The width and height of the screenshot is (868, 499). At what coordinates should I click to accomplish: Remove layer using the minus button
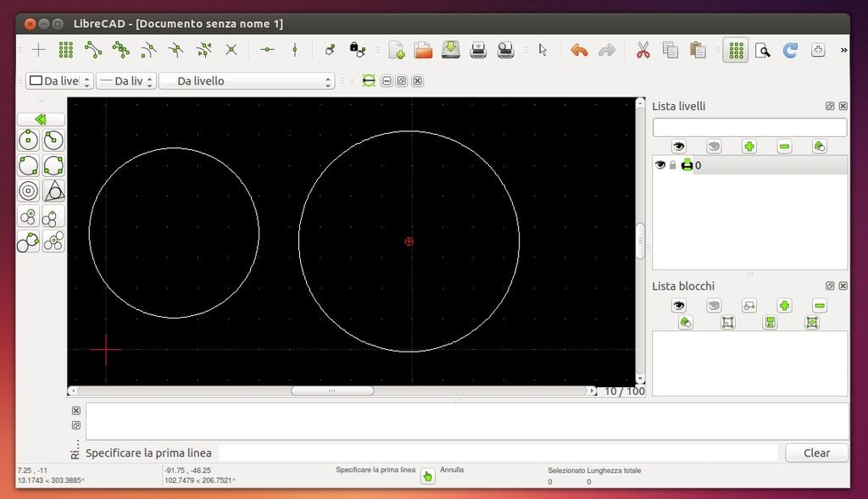click(784, 147)
